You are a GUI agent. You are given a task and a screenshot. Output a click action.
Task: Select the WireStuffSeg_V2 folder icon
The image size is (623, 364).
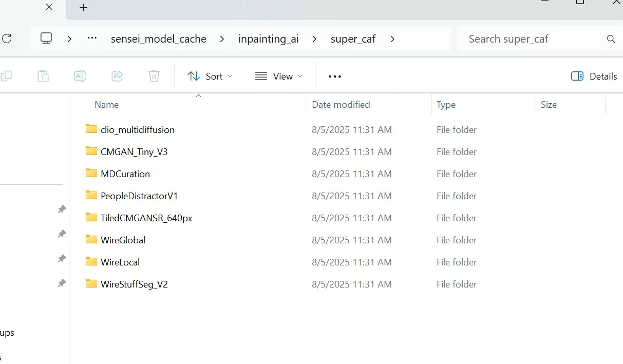[91, 283]
